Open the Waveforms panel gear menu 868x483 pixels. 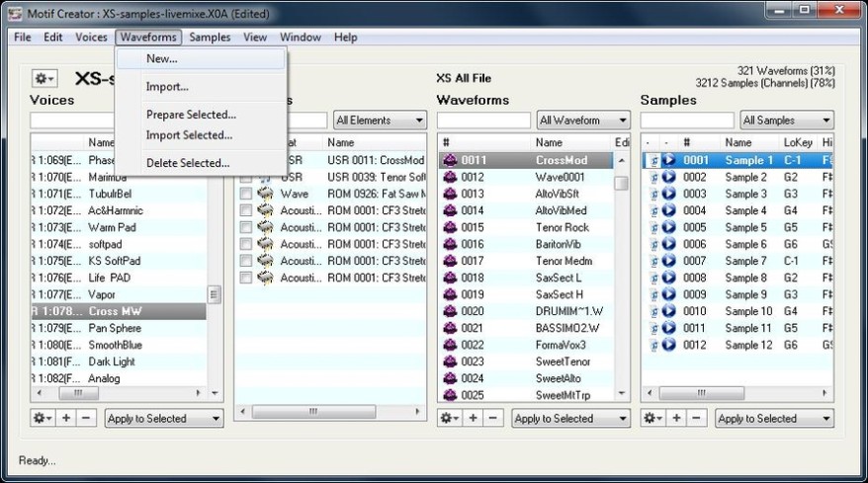click(450, 418)
